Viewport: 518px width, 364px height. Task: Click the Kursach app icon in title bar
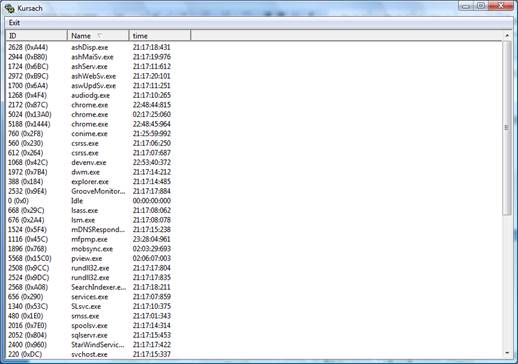click(9, 8)
